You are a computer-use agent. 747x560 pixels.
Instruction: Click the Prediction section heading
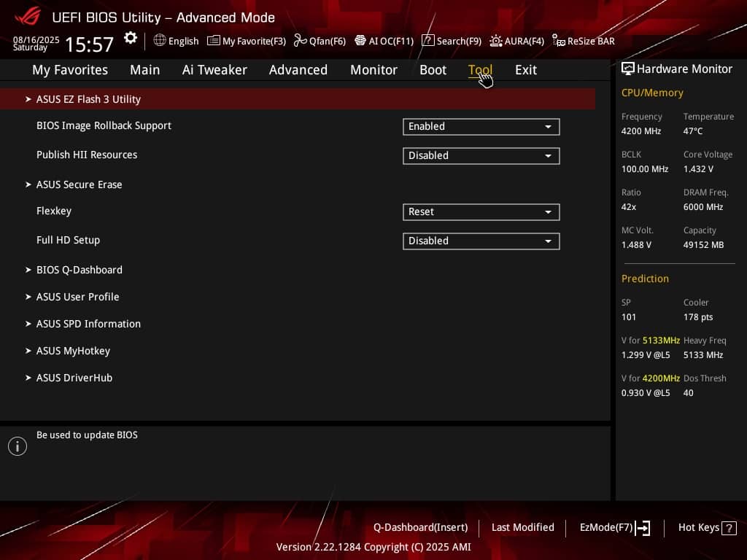[645, 279]
